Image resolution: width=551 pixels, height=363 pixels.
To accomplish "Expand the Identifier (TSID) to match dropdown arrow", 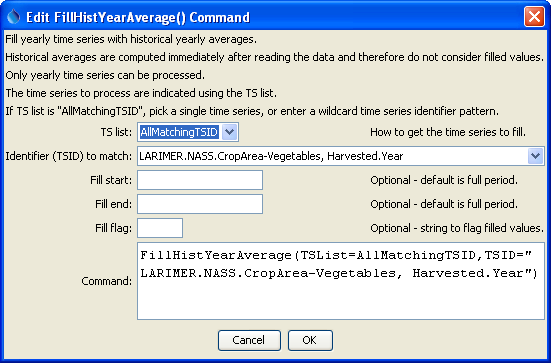I will 535,156.
